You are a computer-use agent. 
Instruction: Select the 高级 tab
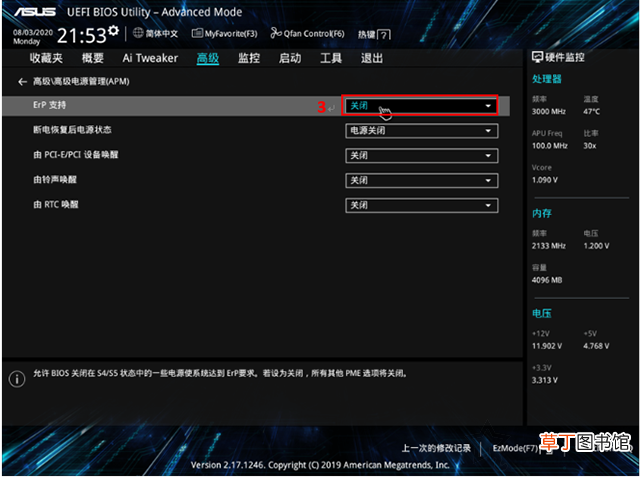click(208, 58)
